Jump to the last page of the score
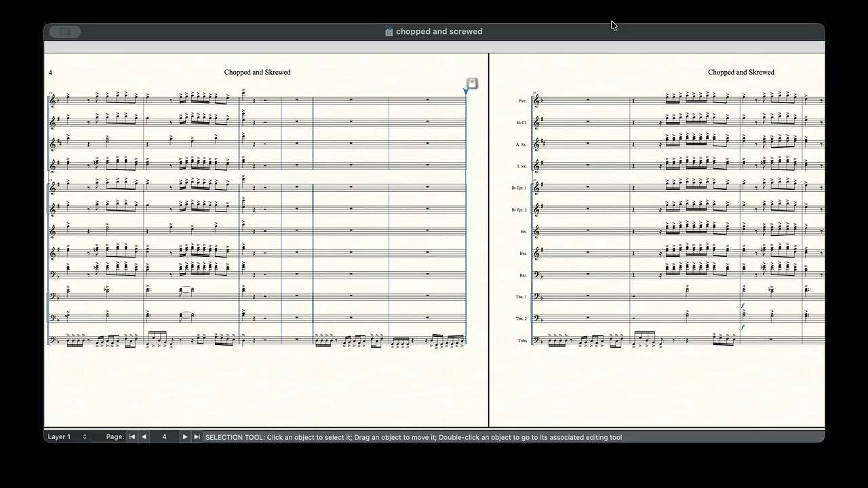 click(x=197, y=437)
